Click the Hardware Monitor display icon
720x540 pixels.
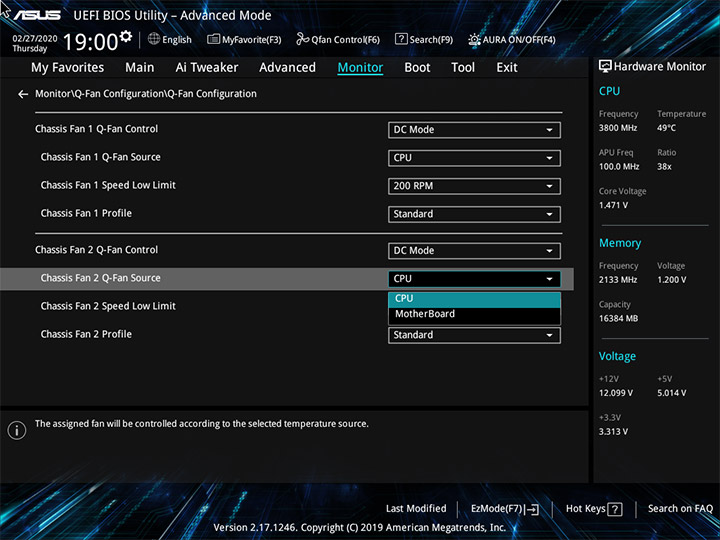point(605,67)
